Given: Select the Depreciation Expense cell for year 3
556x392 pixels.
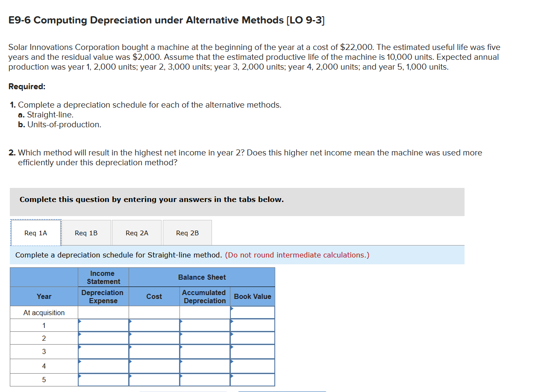Looking at the screenshot, I should point(103,351).
